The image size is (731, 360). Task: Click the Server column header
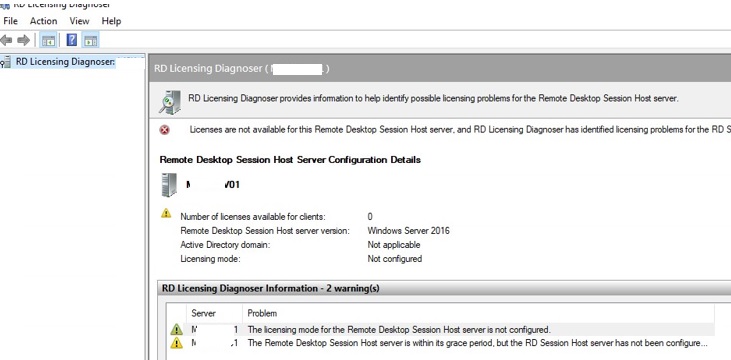[x=214, y=313]
